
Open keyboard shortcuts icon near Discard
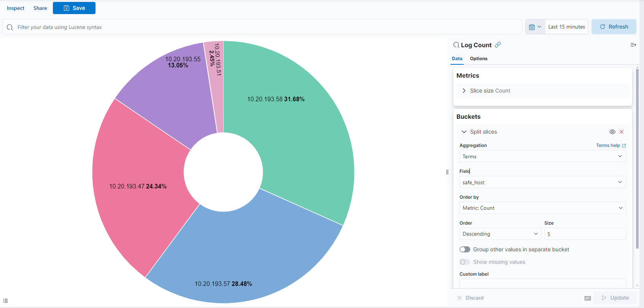coord(588,298)
